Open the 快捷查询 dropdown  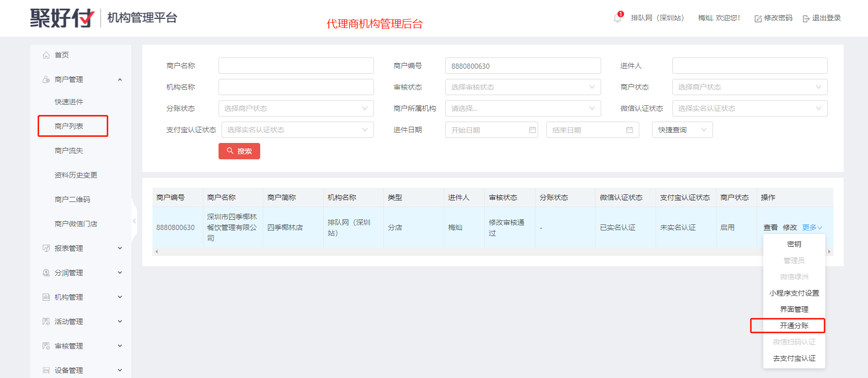pos(681,130)
